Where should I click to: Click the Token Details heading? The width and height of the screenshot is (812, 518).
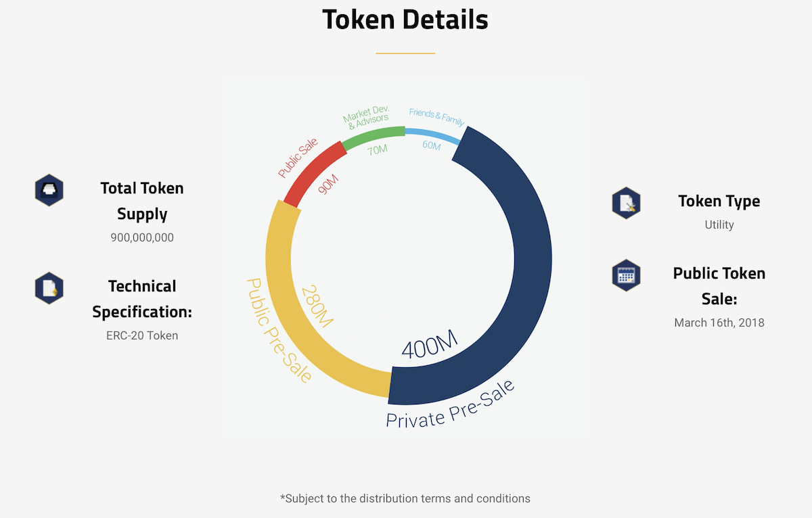coord(405,20)
